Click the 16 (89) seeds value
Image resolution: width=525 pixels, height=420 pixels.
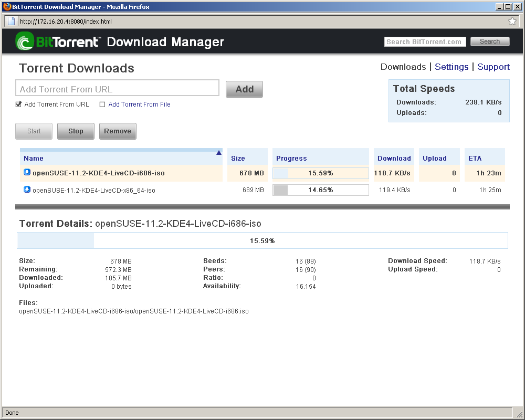306,261
